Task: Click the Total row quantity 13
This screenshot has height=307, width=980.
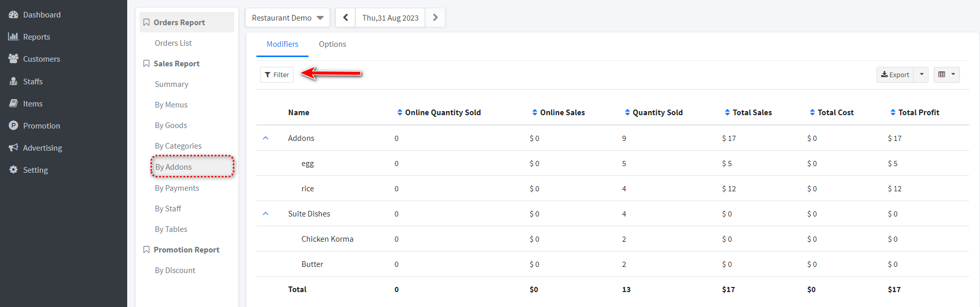Action: (626, 290)
